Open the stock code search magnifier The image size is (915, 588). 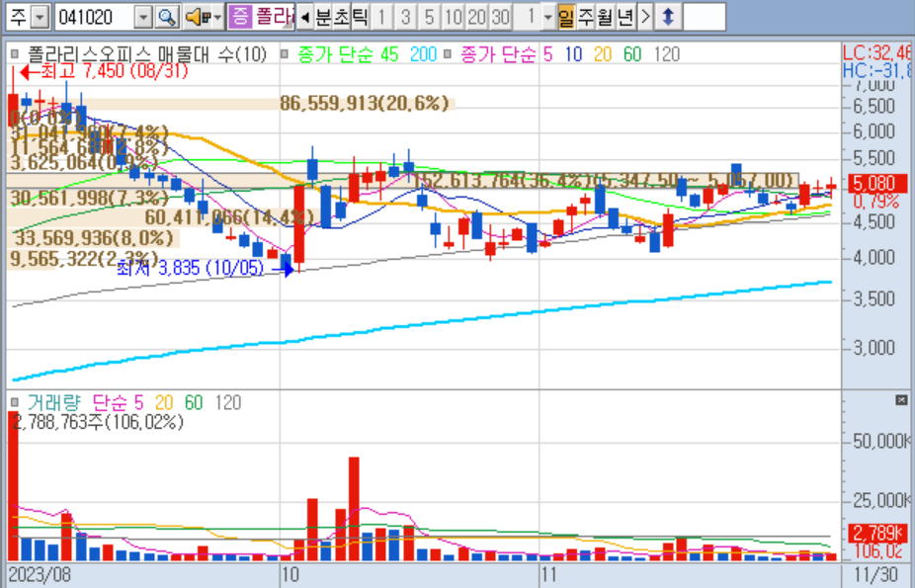[x=167, y=17]
